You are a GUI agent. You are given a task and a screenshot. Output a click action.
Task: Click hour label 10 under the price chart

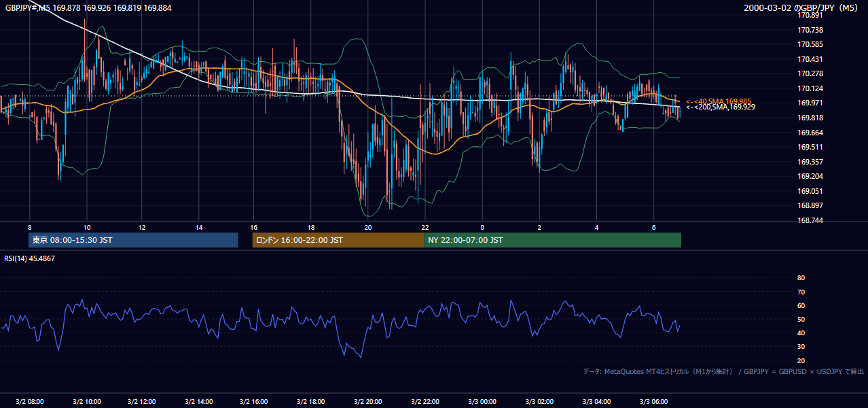tap(86, 227)
